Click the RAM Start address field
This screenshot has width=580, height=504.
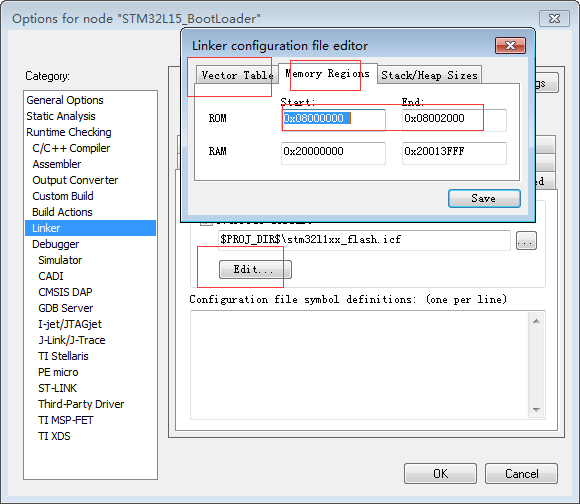pos(333,152)
